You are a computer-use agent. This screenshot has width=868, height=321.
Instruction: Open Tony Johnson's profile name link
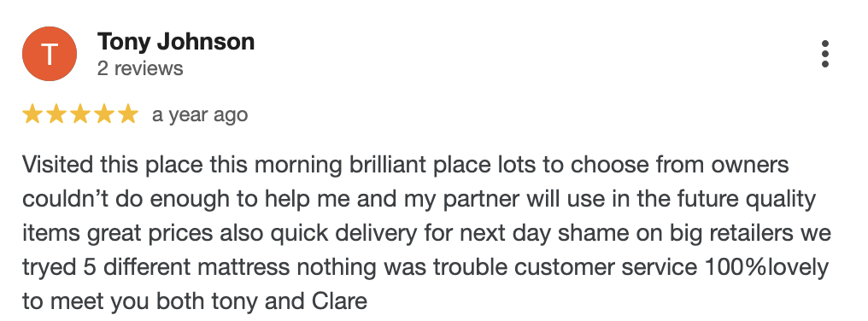point(176,42)
